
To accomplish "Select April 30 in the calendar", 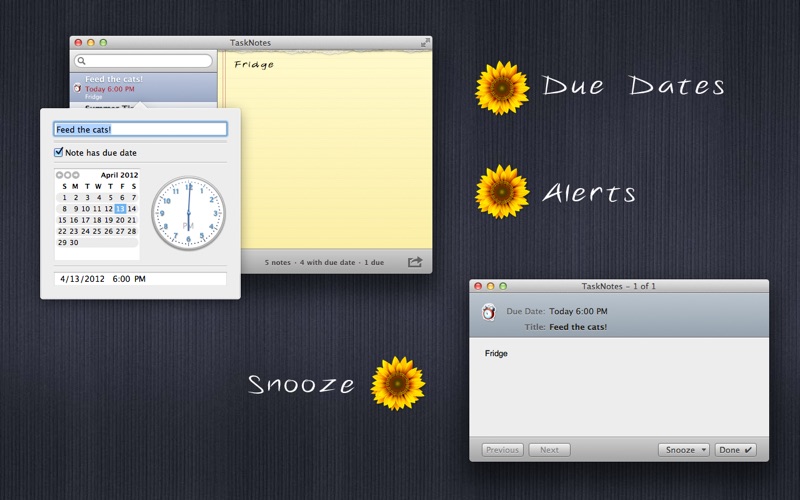I will 74,242.
